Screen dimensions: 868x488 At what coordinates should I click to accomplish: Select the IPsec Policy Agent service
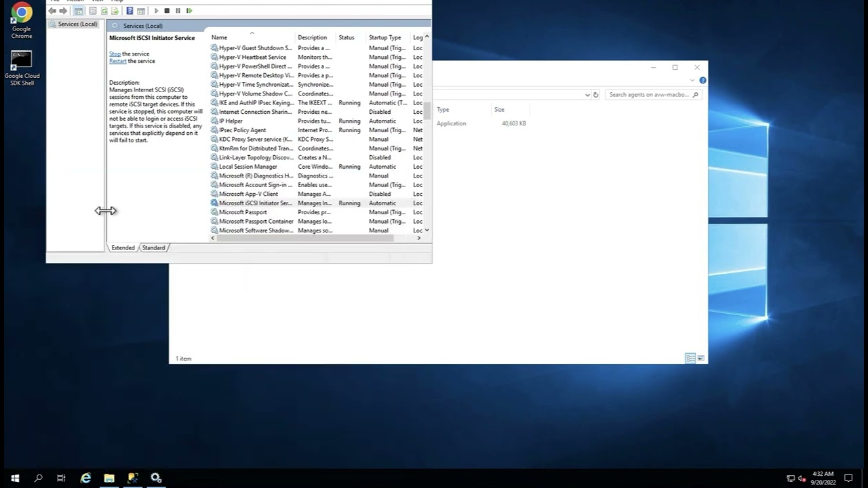316,130
